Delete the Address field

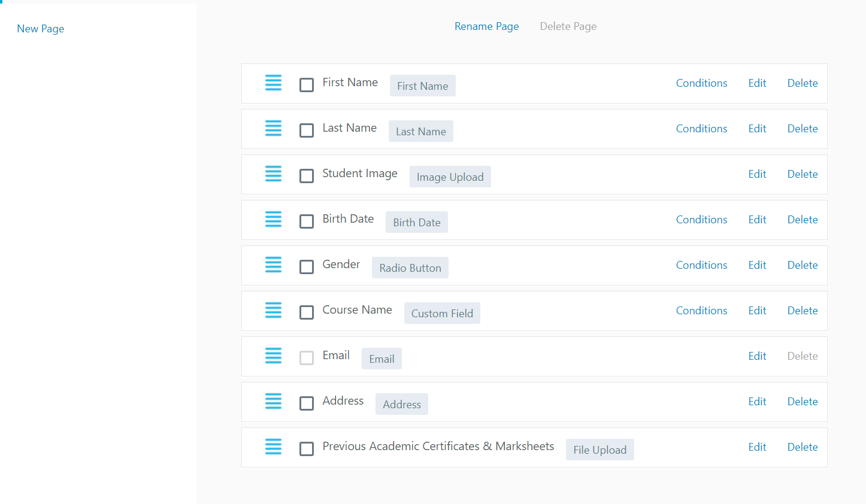pyautogui.click(x=802, y=402)
